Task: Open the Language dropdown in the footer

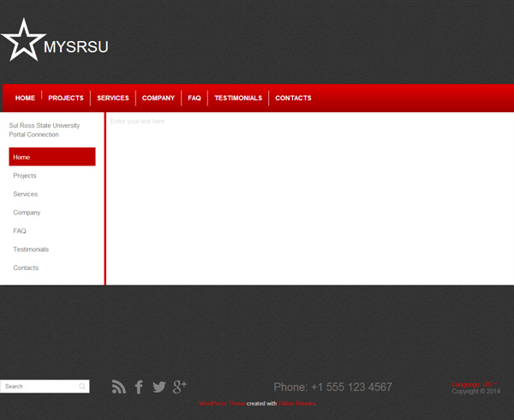Action: (475, 384)
